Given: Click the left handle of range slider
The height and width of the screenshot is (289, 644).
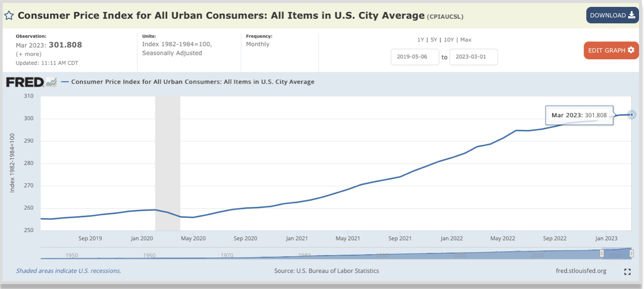Looking at the screenshot, I should coord(602,253).
